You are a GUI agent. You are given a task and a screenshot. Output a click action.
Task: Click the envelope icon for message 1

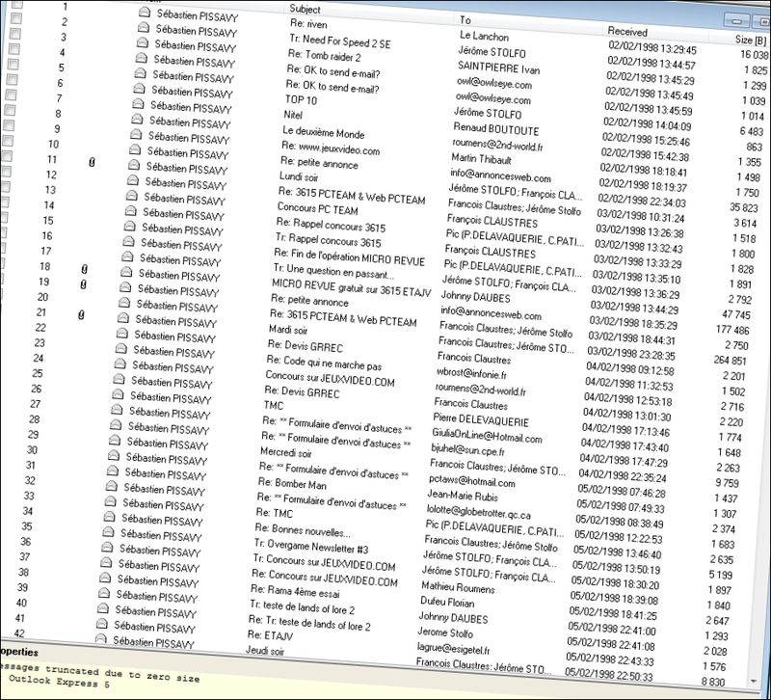(x=145, y=13)
